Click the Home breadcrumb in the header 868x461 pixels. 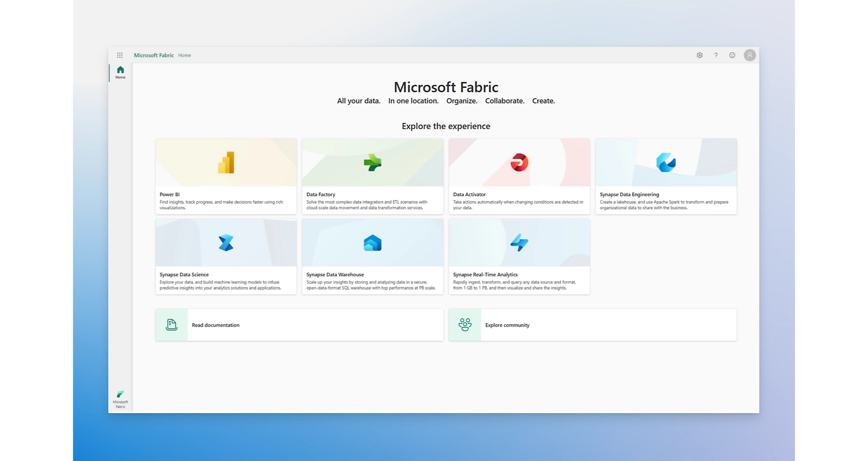pyautogui.click(x=184, y=55)
